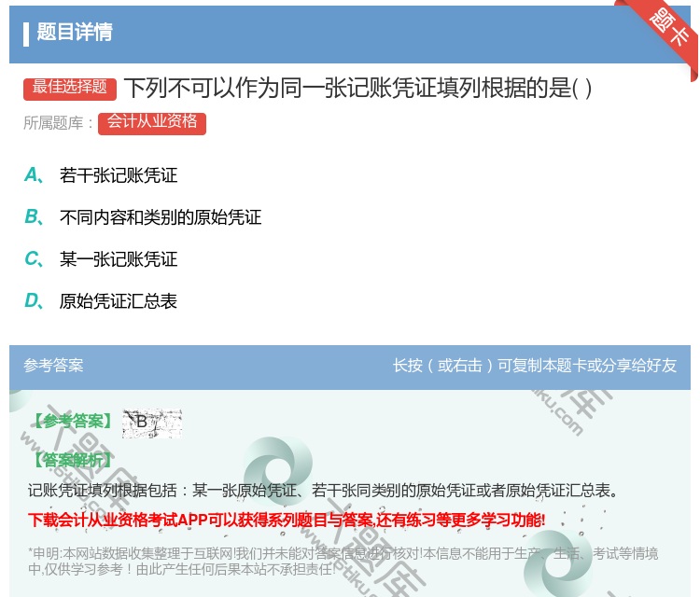Click the 申明 disclaimer text
The width and height of the screenshot is (700, 597).
point(343,562)
